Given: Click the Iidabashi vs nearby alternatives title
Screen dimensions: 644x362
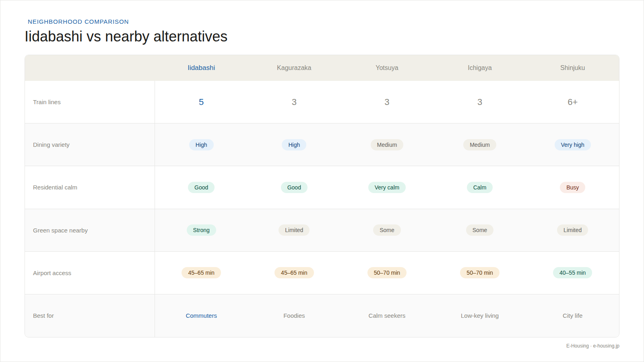Looking at the screenshot, I should click(x=126, y=37).
